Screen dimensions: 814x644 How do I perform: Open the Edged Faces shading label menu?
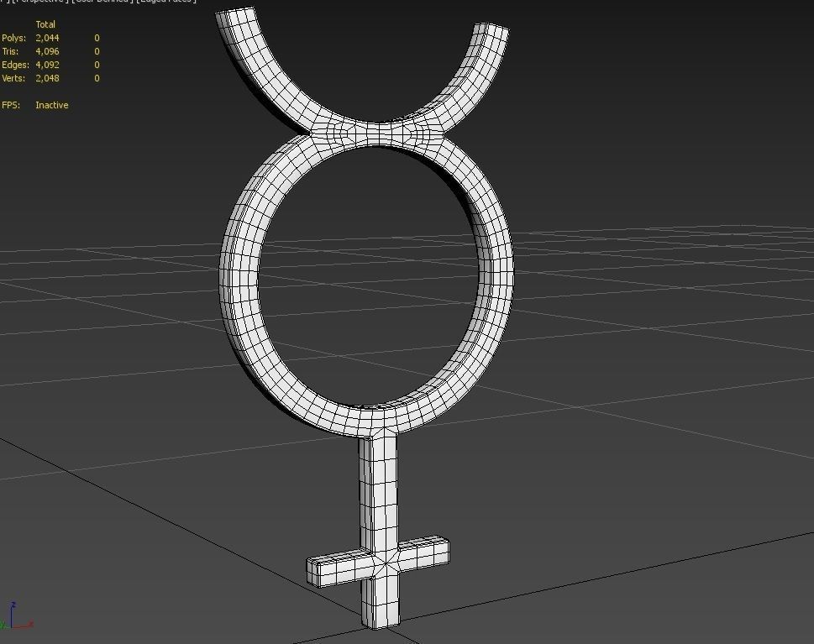(166, 1)
